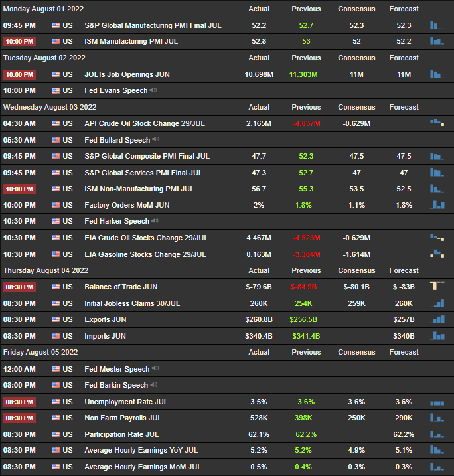Open the API Crude Oil Stock Change chart icon
This screenshot has height=476, width=454.
pyautogui.click(x=437, y=123)
